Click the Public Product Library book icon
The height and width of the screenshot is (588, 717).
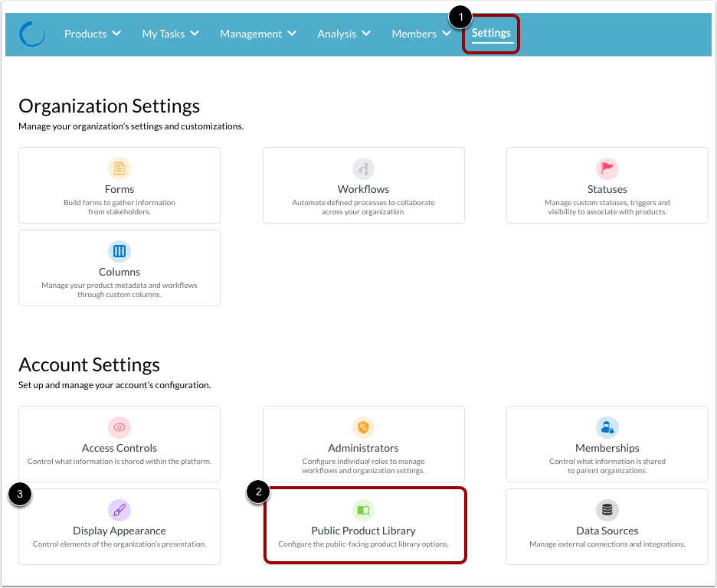pyautogui.click(x=363, y=510)
